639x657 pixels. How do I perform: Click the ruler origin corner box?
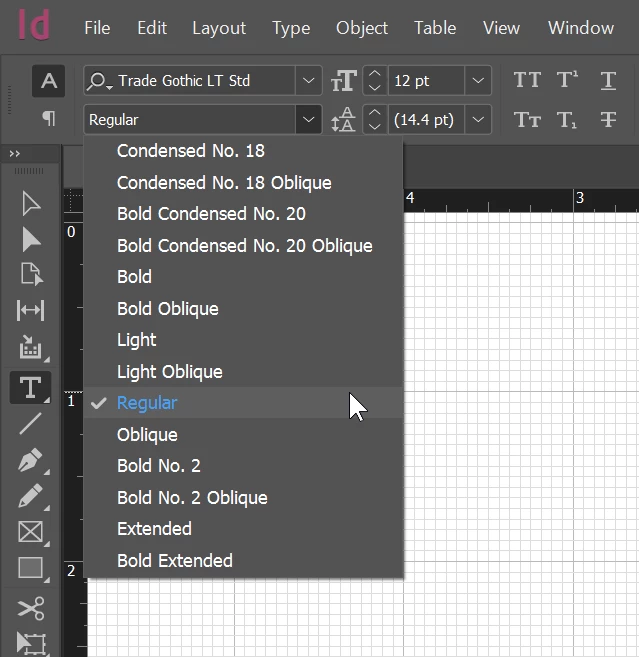pos(73,200)
